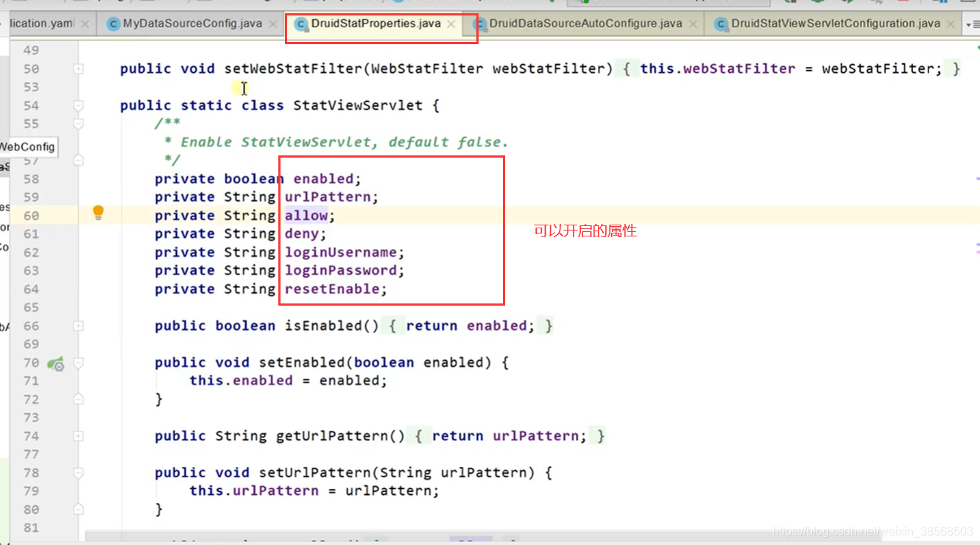Click the 'setEnabled' method name on line 70
Viewport: 980px width, 545px height.
pos(301,362)
